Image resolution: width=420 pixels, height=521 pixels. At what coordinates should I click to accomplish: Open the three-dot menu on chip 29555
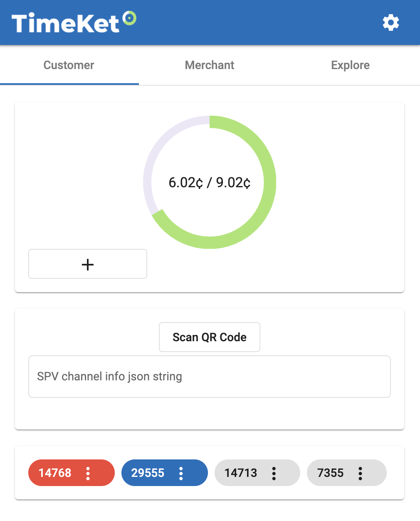181,473
